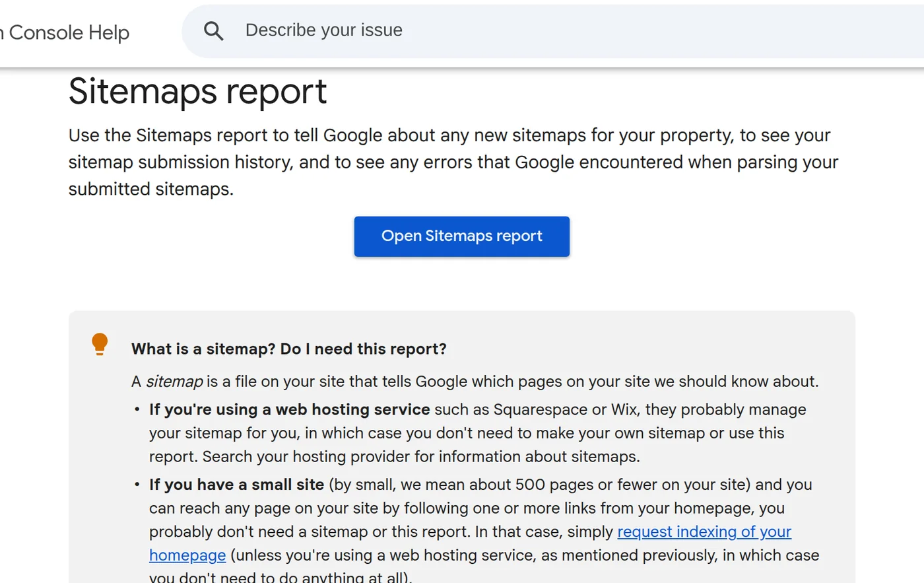
Task: Go to Console Help home title
Action: pos(65,32)
